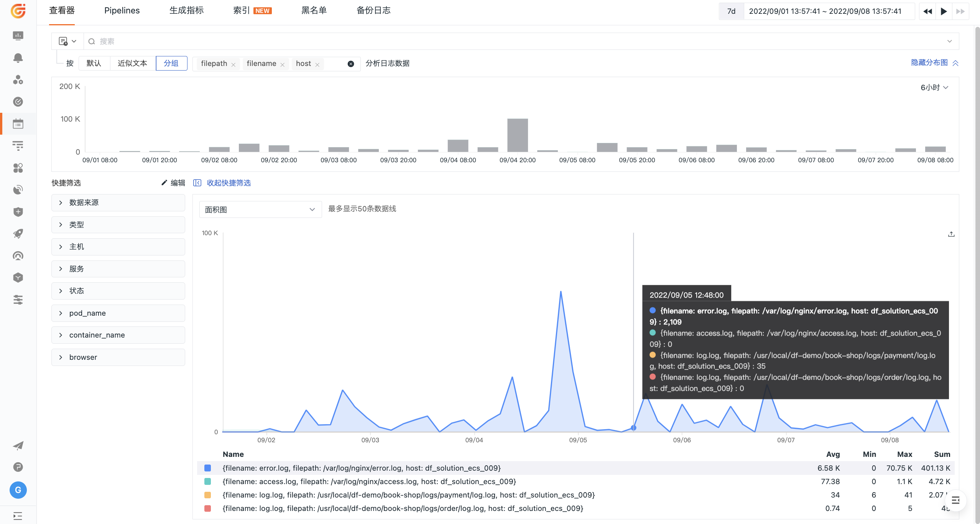Switch to the 索引 tab
The width and height of the screenshot is (980, 524).
tap(252, 10)
